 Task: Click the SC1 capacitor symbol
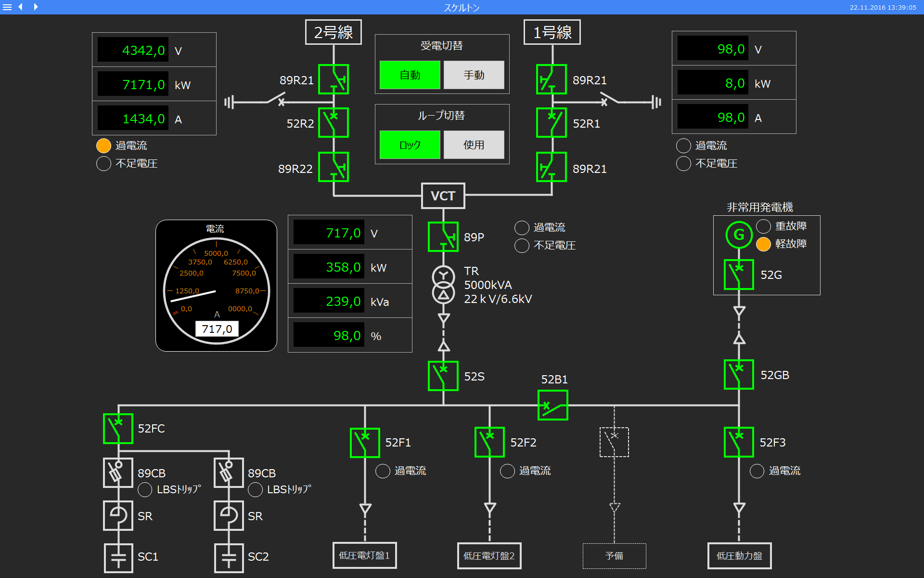pos(118,558)
